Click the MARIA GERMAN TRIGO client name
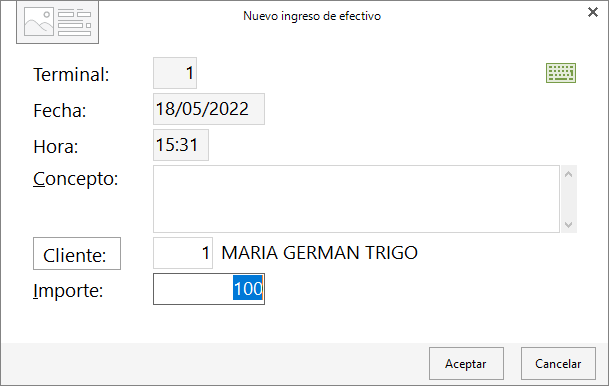Viewport: 609px width, 386px height. (319, 253)
